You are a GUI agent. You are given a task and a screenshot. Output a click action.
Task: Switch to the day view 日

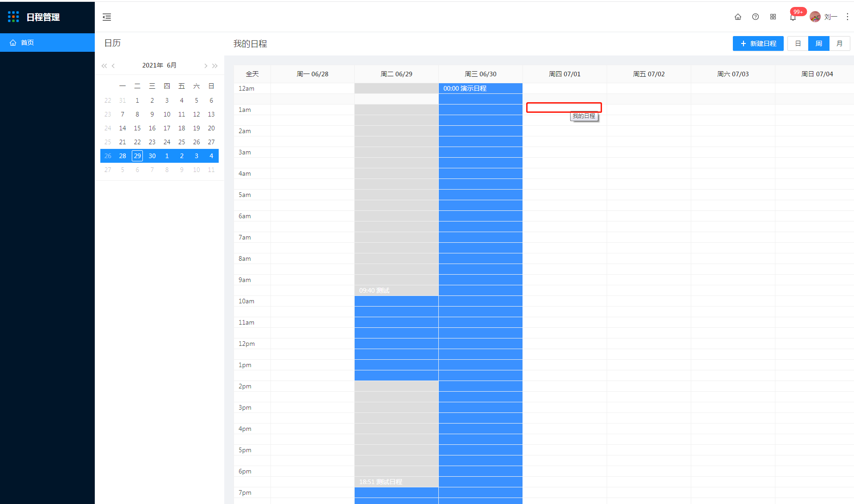[798, 43]
